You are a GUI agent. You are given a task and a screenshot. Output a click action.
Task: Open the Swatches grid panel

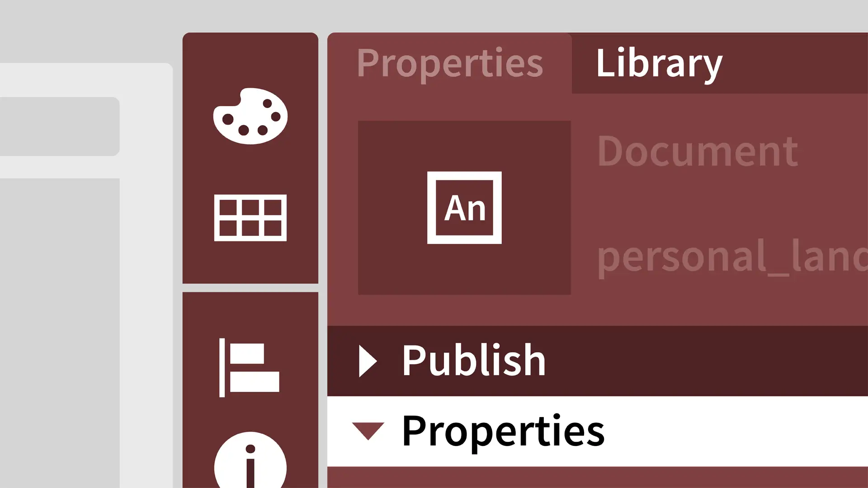[250, 218]
